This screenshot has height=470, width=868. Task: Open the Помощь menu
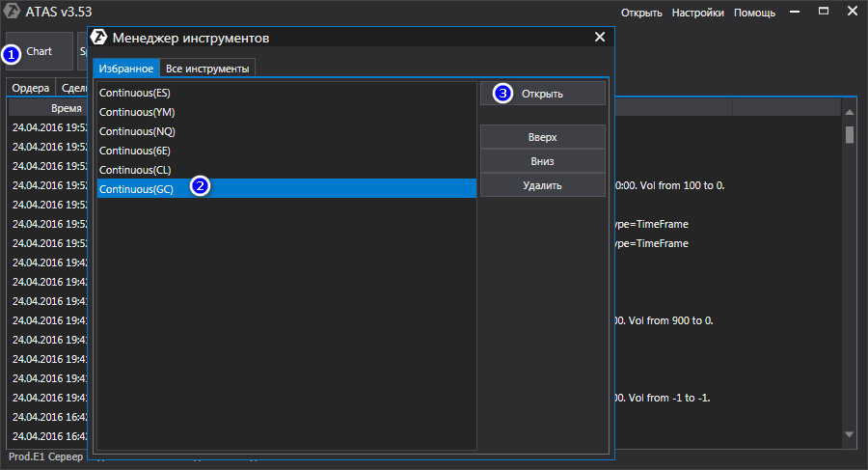pyautogui.click(x=754, y=14)
